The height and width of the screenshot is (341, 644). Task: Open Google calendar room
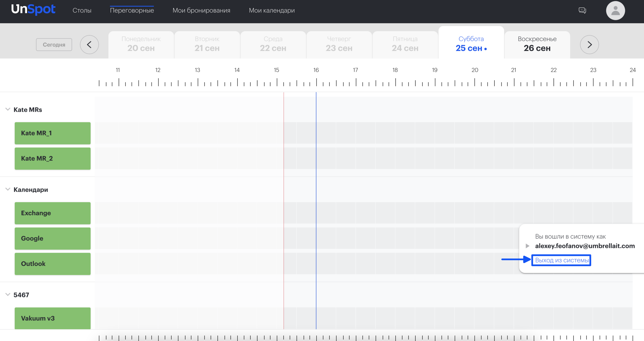(53, 238)
